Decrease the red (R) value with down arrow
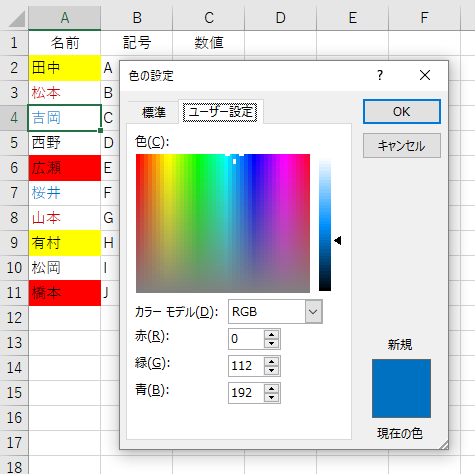 (271, 343)
